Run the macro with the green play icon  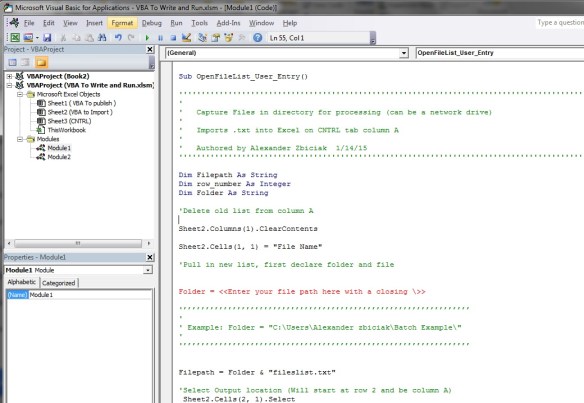[x=147, y=38]
